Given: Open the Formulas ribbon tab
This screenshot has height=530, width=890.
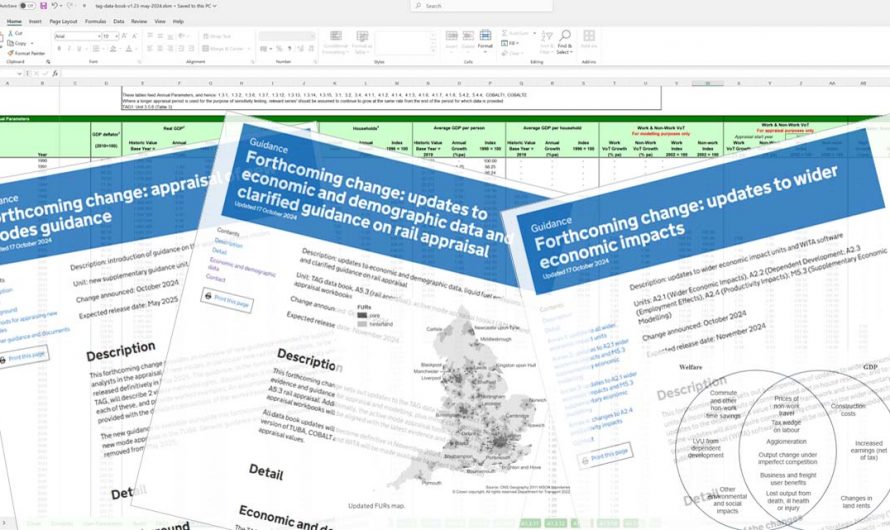Looking at the screenshot, I should (95, 22).
